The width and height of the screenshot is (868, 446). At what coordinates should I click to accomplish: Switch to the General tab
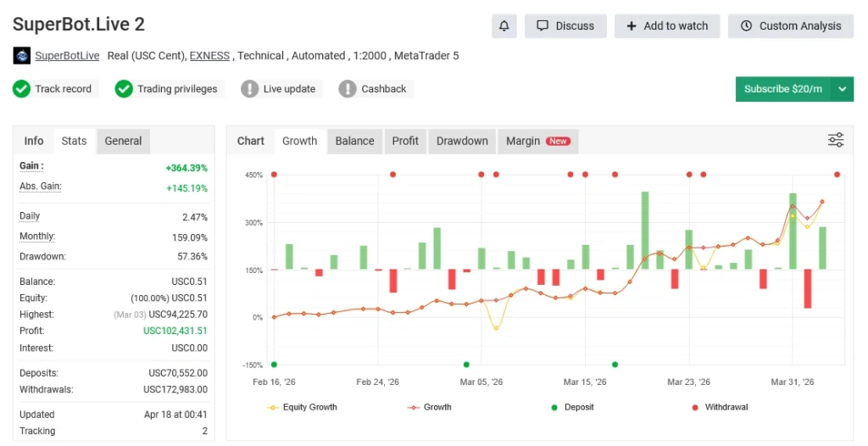[124, 141]
